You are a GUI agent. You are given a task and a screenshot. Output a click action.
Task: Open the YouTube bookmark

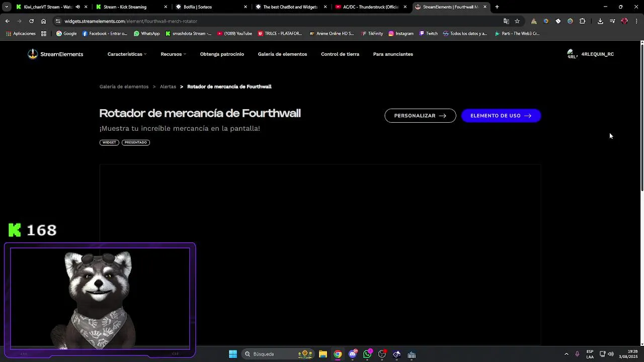[234, 34]
